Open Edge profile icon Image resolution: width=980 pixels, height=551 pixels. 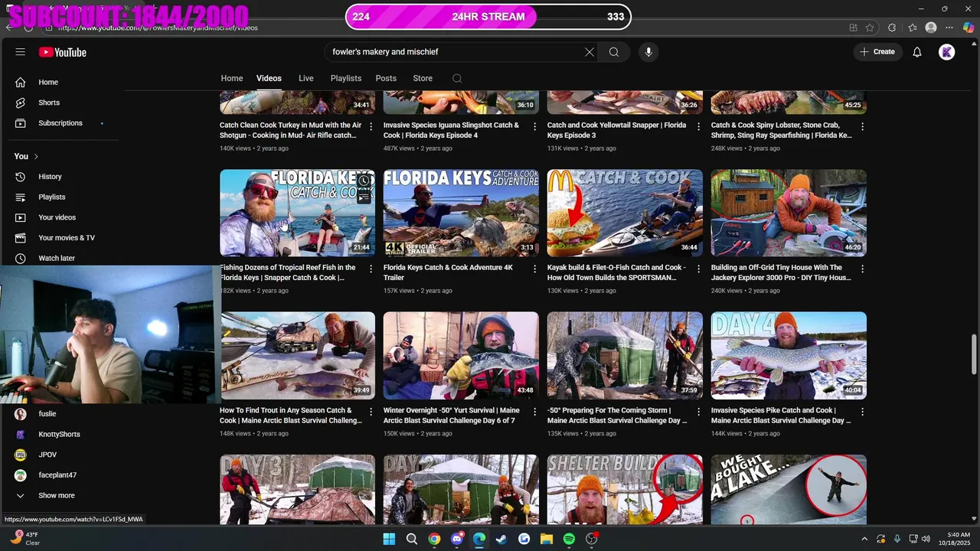coord(931,28)
